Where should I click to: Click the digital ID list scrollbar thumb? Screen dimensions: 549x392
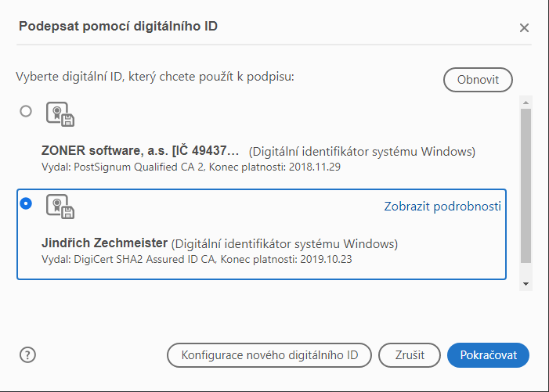click(526, 185)
